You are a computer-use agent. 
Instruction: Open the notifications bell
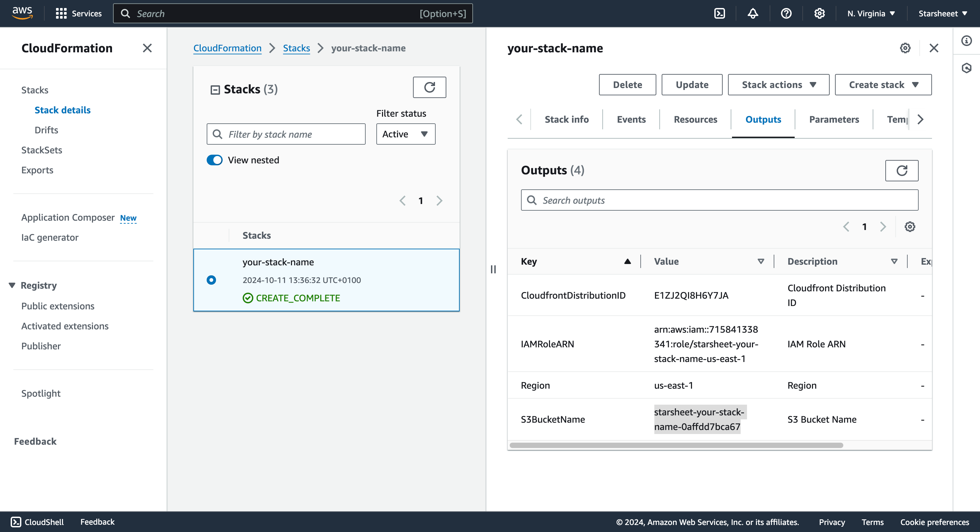click(753, 13)
